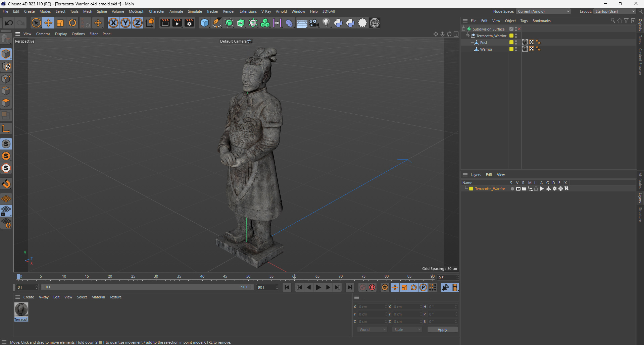Add a Floor environment object
The width and height of the screenshot is (644, 345).
pyautogui.click(x=302, y=23)
